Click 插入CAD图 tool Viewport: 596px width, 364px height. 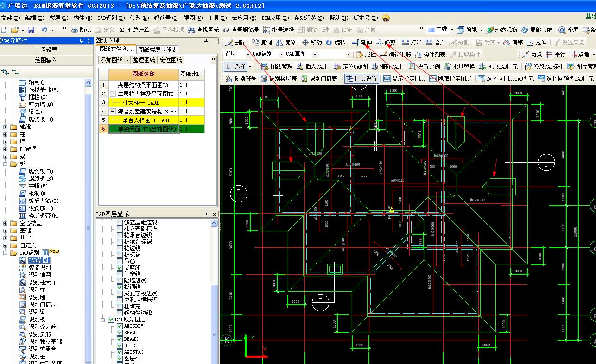313,66
